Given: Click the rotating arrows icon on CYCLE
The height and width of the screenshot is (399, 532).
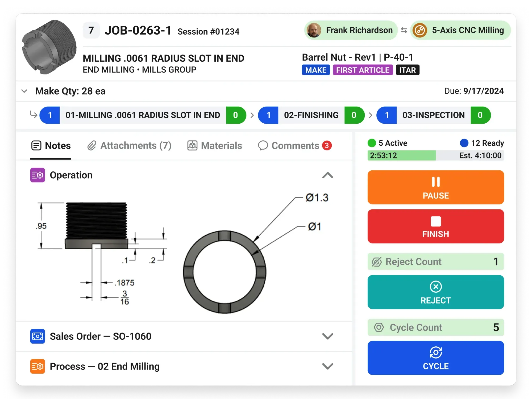Looking at the screenshot, I should (436, 353).
